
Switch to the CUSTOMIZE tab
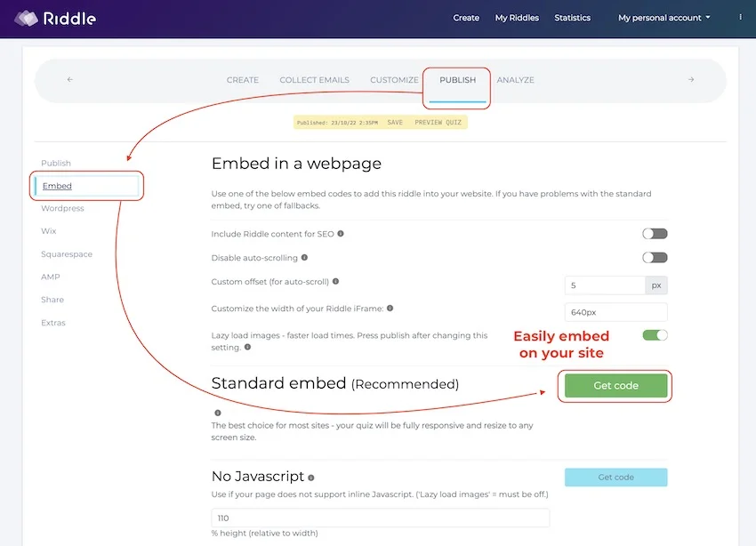pos(394,80)
